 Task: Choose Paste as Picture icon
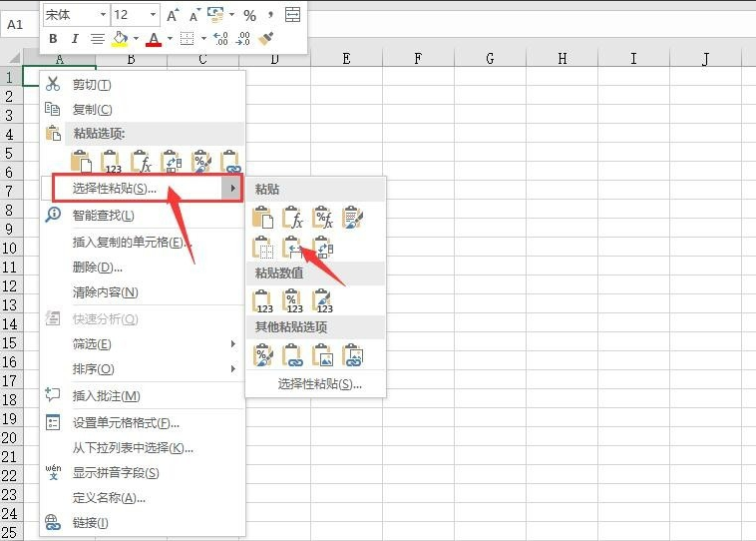tap(322, 355)
